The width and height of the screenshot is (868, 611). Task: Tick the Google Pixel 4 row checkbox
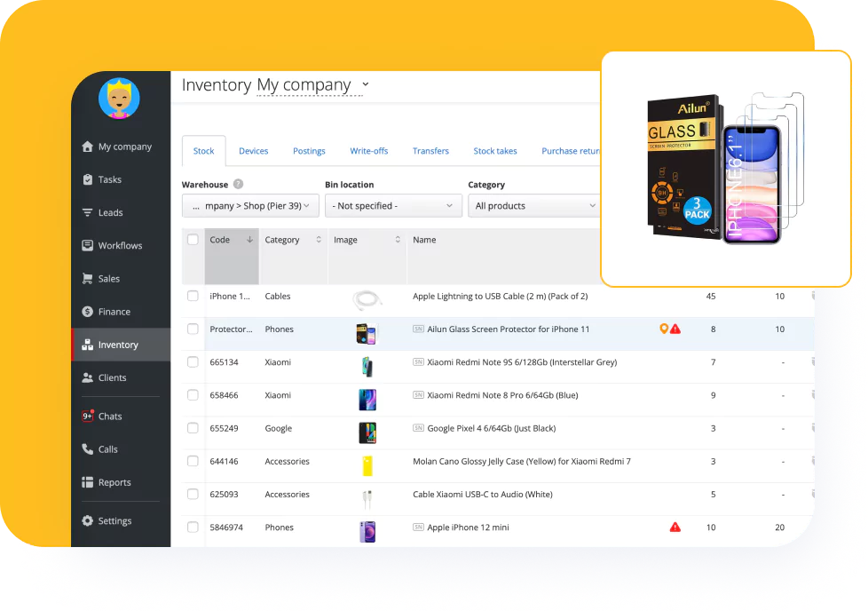click(x=193, y=428)
